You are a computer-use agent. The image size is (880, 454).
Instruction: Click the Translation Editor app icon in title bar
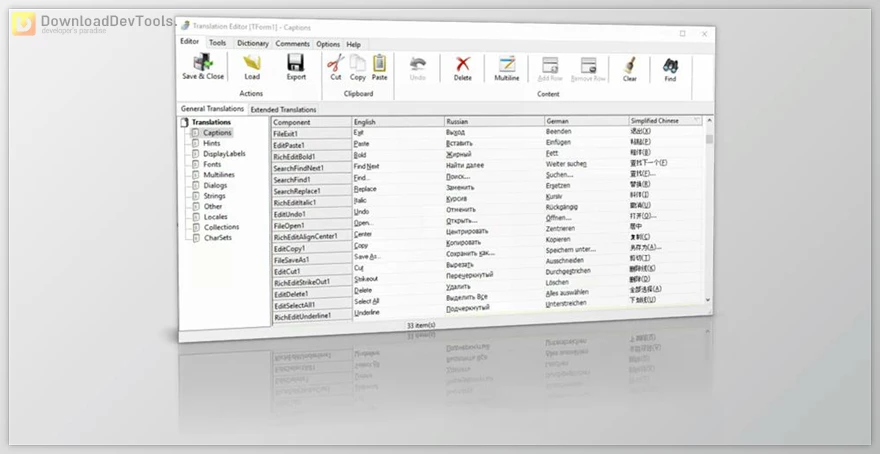[x=186, y=25]
